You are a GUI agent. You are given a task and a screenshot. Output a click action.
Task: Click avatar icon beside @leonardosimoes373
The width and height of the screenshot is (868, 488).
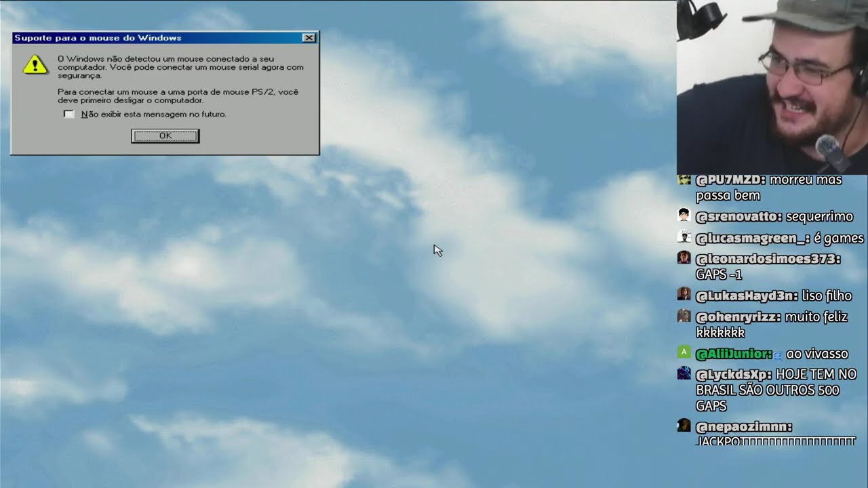pyautogui.click(x=684, y=258)
